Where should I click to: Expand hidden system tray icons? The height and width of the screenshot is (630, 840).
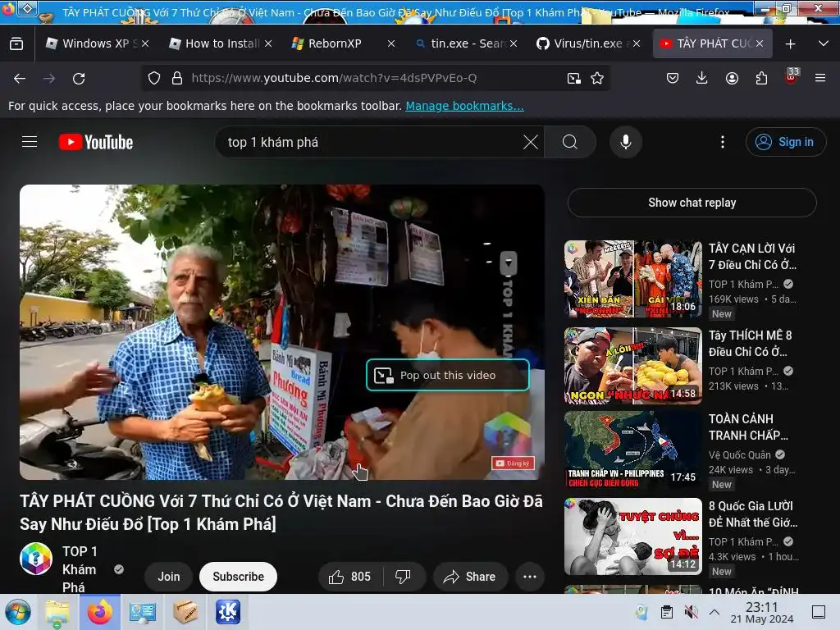pyautogui.click(x=714, y=612)
